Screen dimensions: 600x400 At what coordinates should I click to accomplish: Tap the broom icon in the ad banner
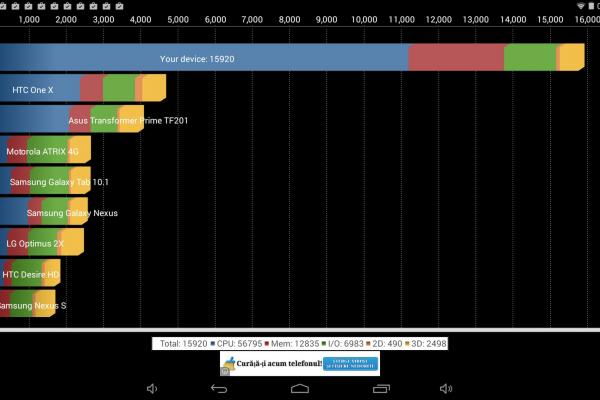[x=230, y=363]
